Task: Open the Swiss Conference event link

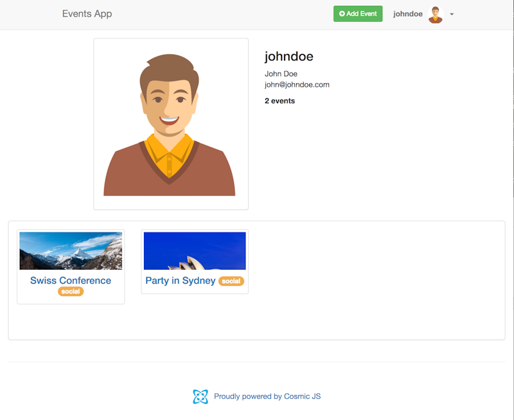Action: tap(71, 281)
